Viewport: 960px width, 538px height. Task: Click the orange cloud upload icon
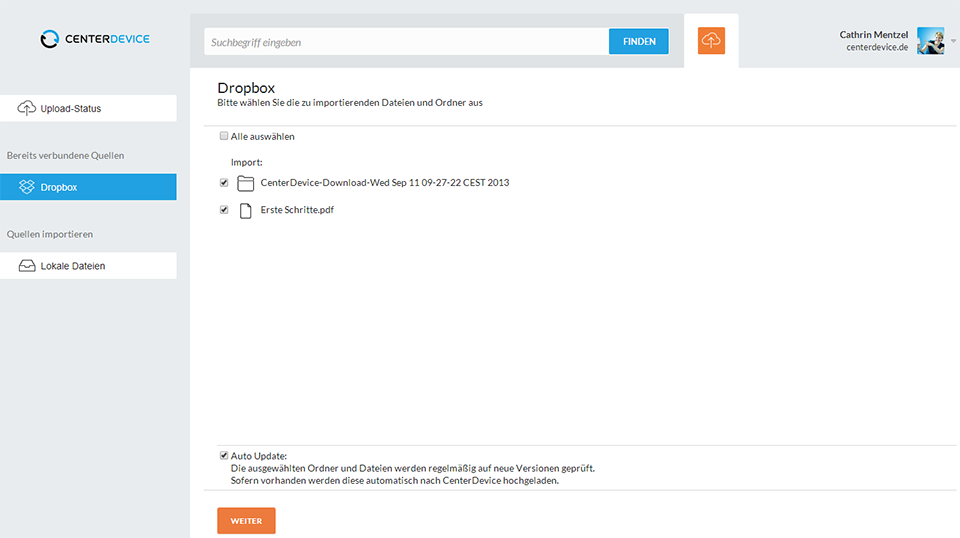(711, 41)
